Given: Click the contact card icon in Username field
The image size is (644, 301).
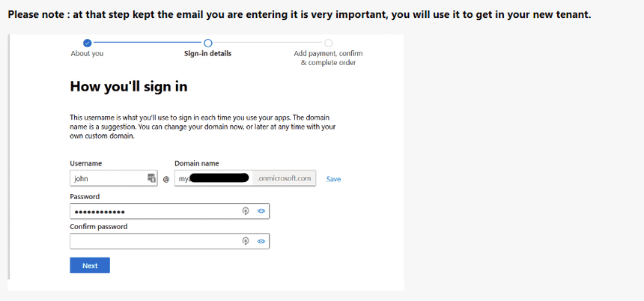Looking at the screenshot, I should [152, 178].
